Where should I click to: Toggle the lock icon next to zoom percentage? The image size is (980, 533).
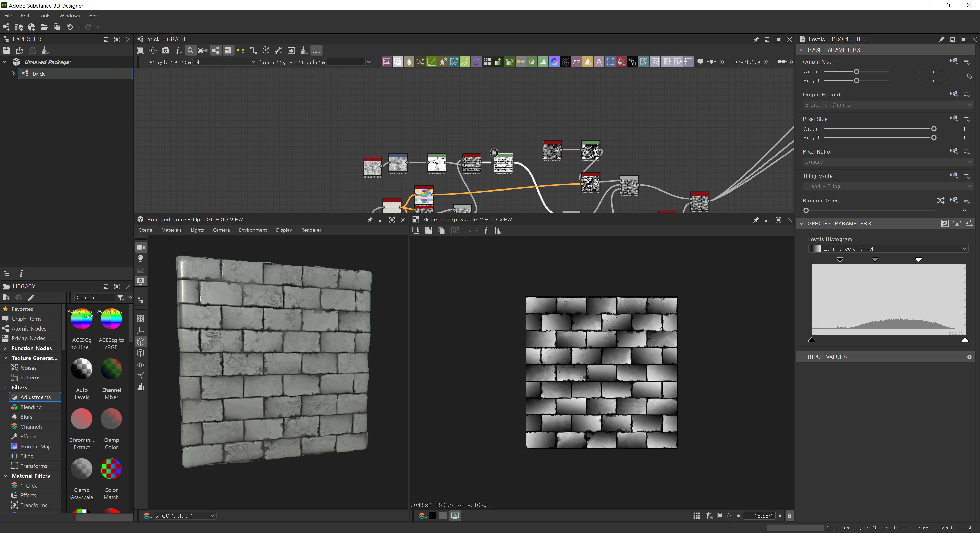(x=789, y=515)
